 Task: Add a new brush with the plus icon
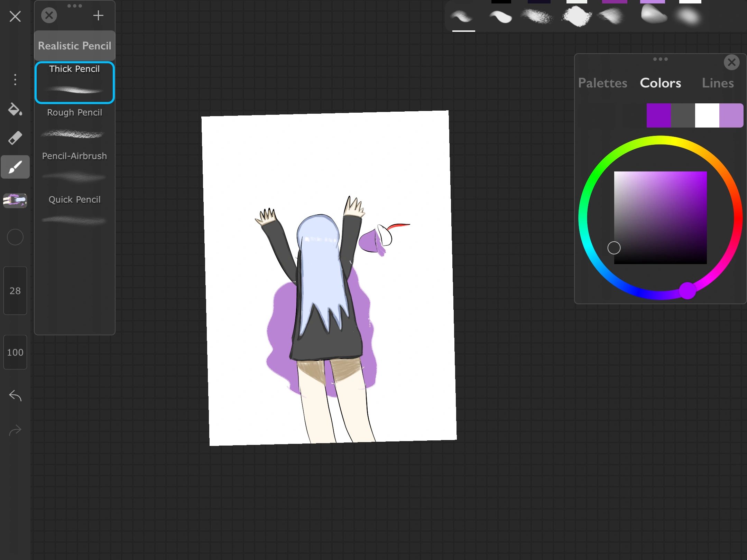tap(98, 16)
